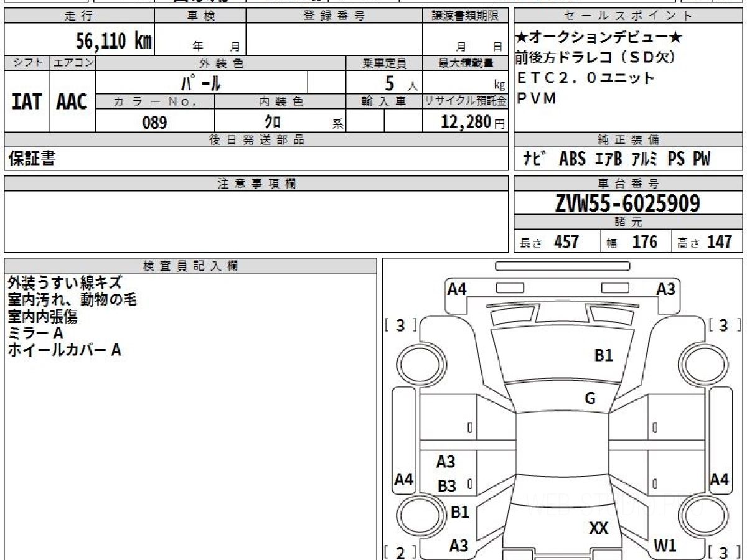This screenshot has height=560, width=747.
Task: Click the 車台番号 header
Action: [628, 184]
